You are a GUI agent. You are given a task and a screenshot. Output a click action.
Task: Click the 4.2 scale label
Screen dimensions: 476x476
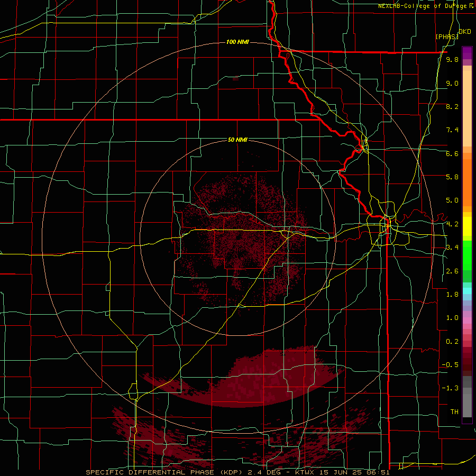pyautogui.click(x=452, y=224)
